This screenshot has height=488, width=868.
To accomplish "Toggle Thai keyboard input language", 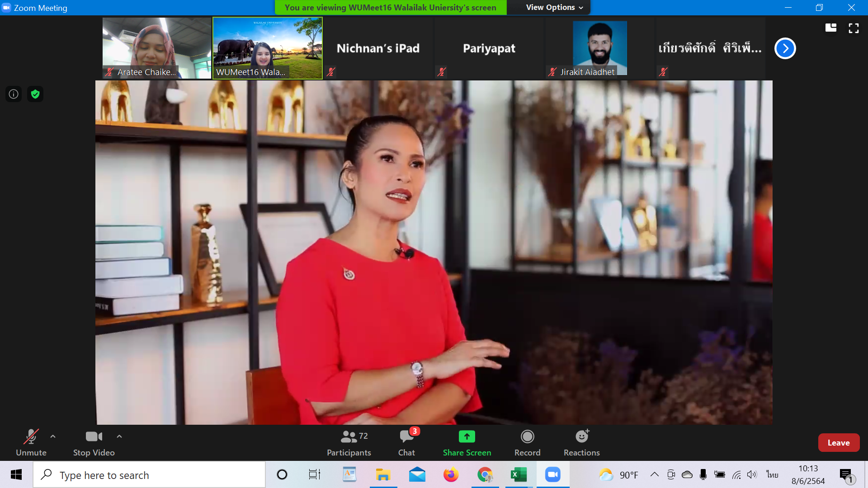I will 772,474.
